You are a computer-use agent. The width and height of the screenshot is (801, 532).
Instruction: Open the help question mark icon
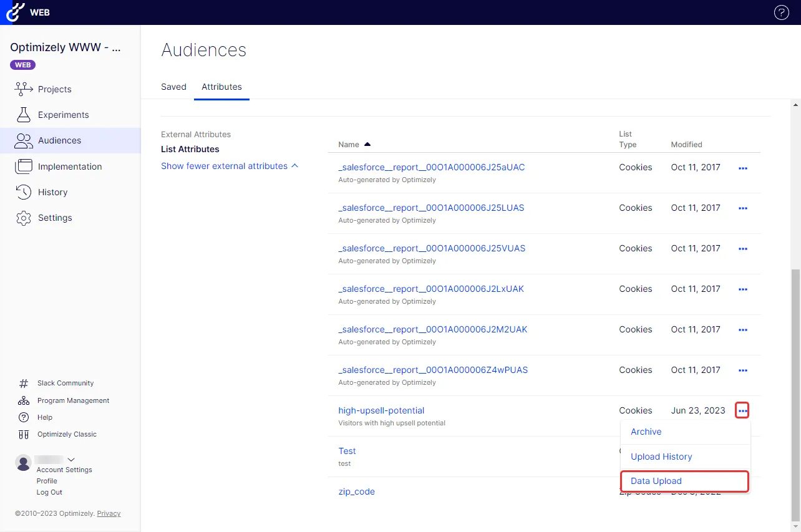point(781,12)
